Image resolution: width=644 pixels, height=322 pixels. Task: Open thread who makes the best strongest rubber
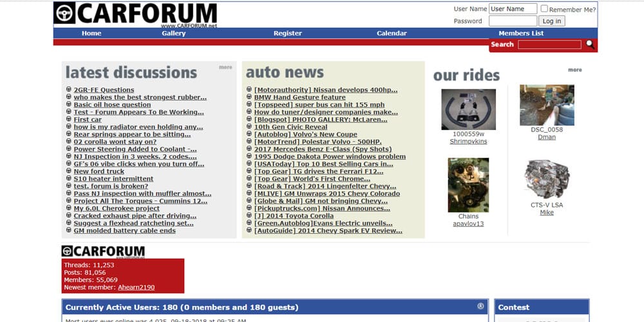[140, 97]
